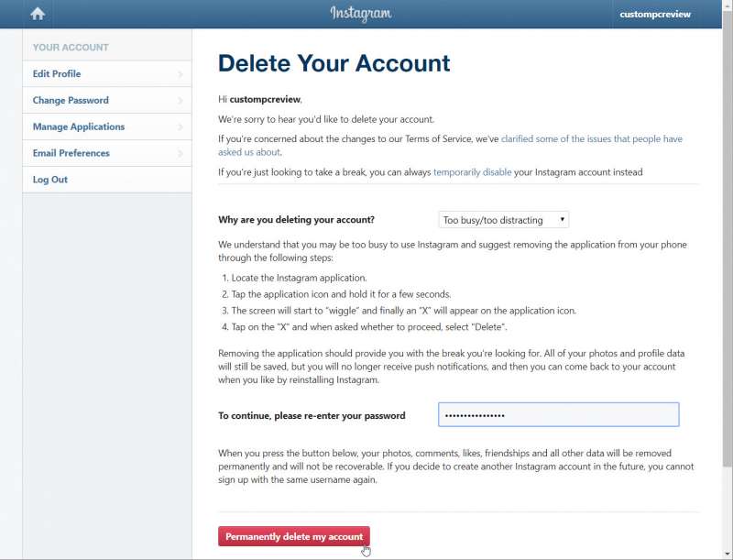Click the dropdown arrow on the reason selector
Screen dimensions: 733x560
coord(562,219)
